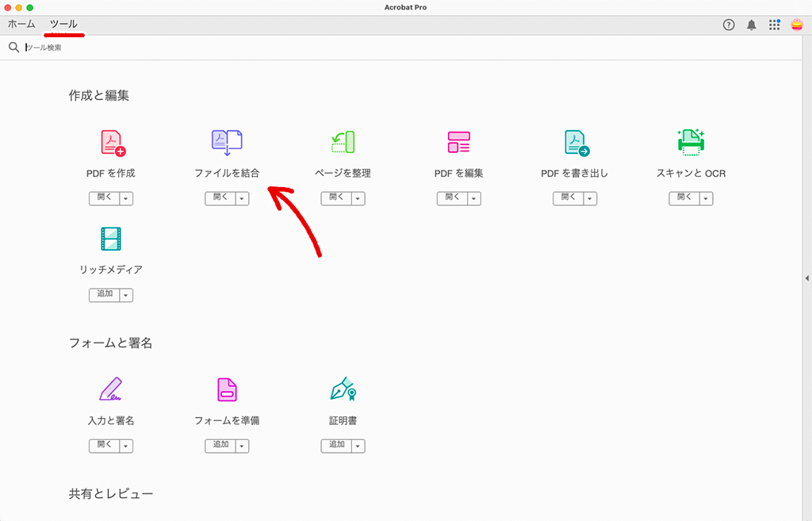Click the PDF を編集 tool icon
The width and height of the screenshot is (812, 521).
click(459, 142)
